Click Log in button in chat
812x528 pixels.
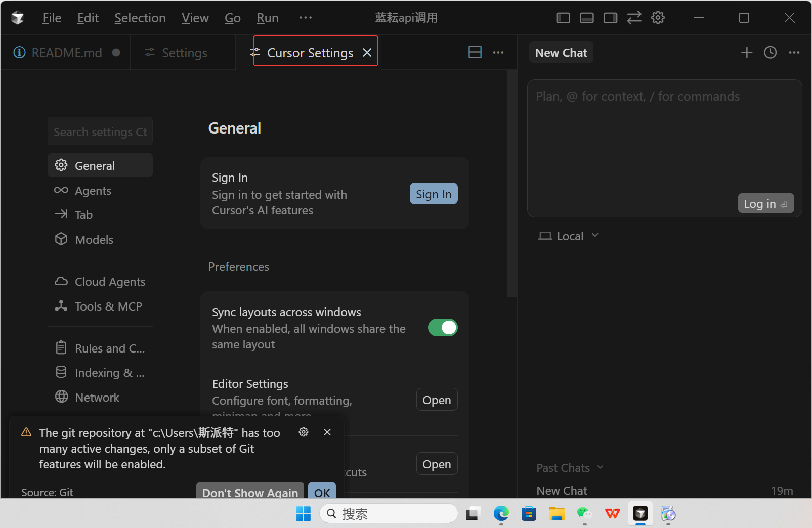coord(765,203)
